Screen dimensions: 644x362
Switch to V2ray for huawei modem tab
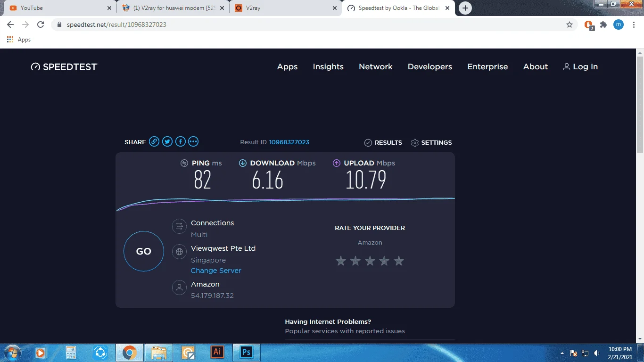[173, 8]
